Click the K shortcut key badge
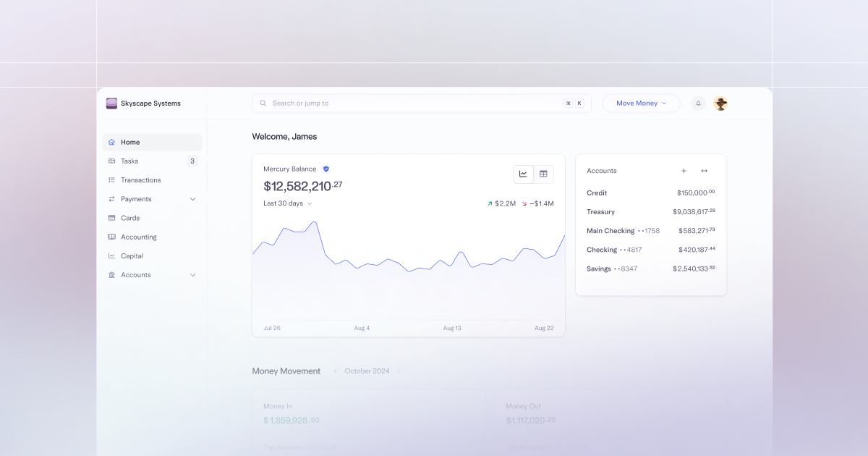 [579, 104]
